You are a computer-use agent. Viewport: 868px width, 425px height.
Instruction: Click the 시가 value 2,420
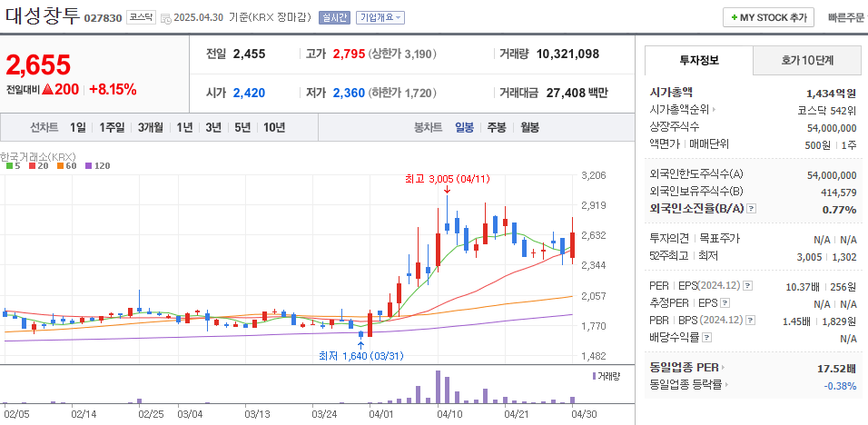point(249,93)
